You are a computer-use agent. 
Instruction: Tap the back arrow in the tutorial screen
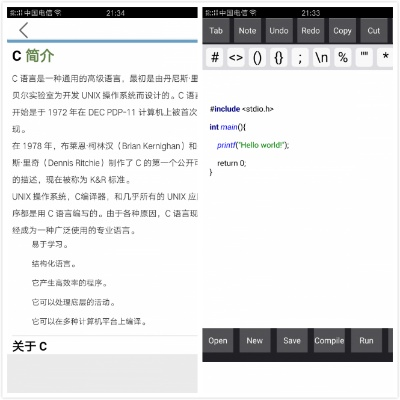(24, 30)
